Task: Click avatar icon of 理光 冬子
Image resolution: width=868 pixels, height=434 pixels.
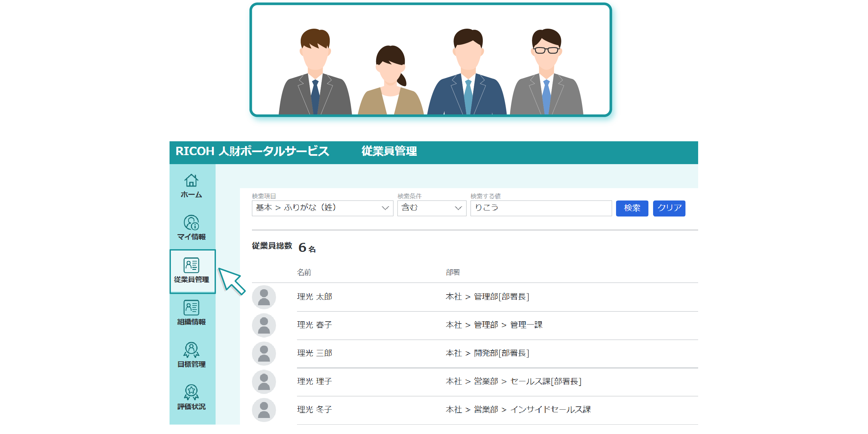Action: (264, 410)
